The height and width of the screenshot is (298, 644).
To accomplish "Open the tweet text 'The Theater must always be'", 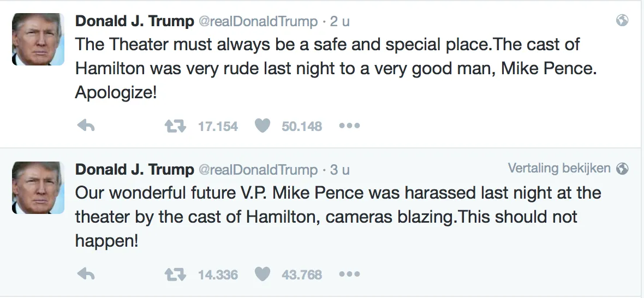I will tap(336, 69).
